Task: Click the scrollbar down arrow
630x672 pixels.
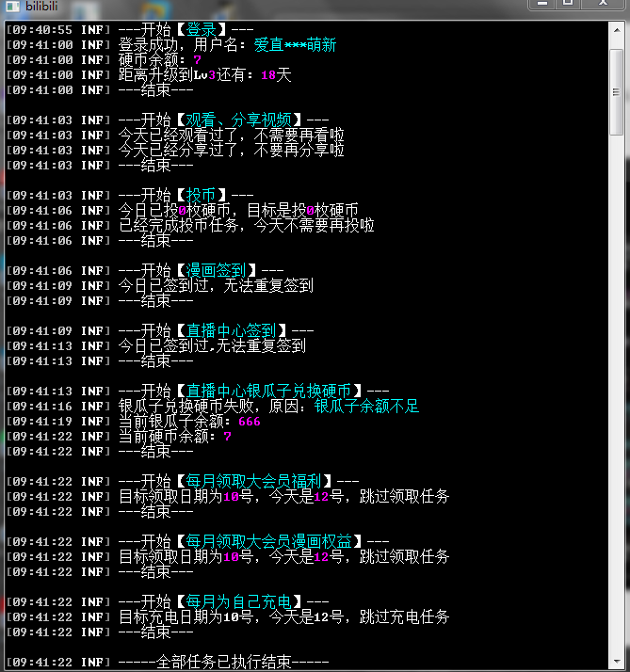Action: pos(617,662)
